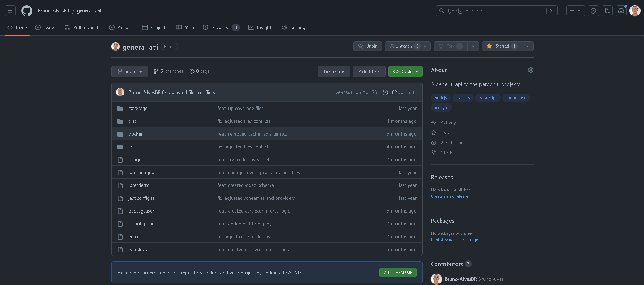This screenshot has height=285, width=644.
Task: Toggle the Starred button
Action: pos(502,46)
